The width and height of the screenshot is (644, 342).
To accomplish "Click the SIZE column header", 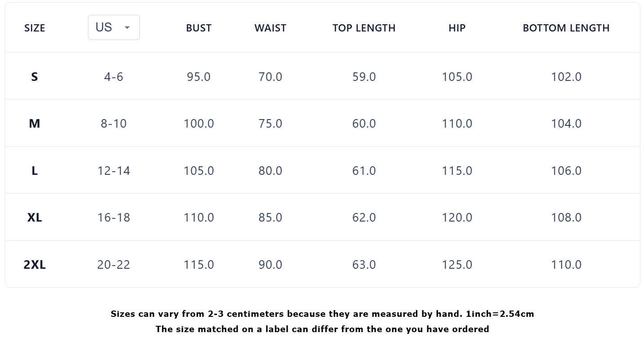I will pyautogui.click(x=35, y=28).
